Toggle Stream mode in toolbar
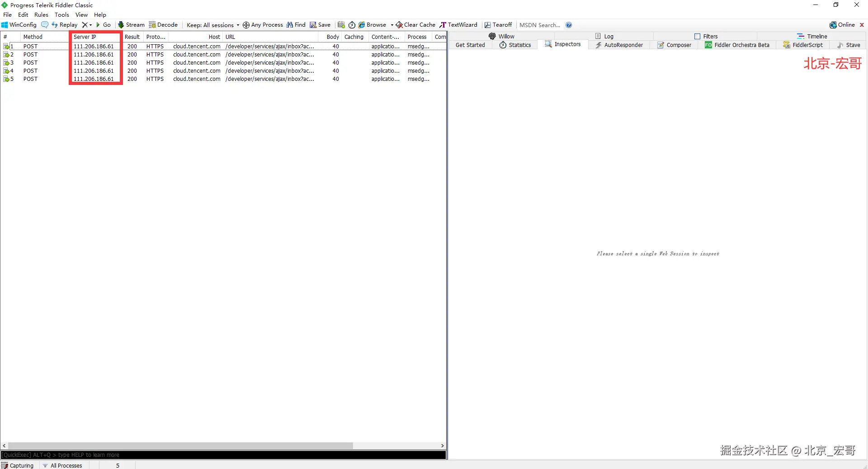 click(x=131, y=25)
